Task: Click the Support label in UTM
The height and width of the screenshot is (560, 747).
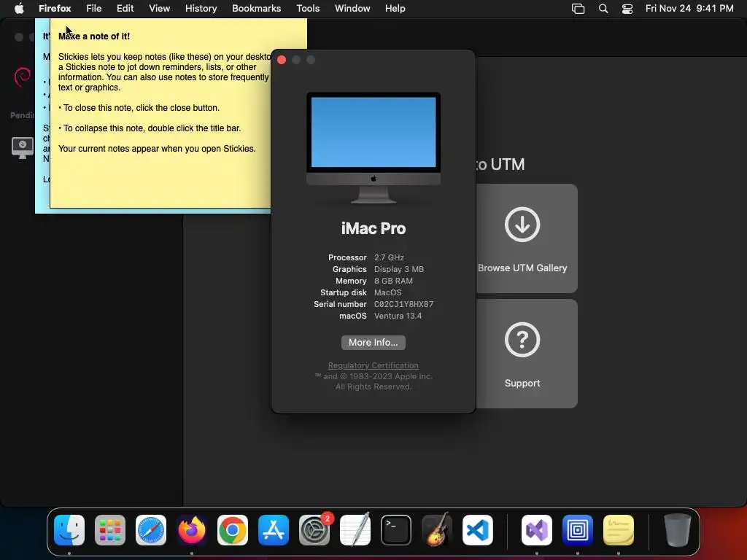Action: 522,384
